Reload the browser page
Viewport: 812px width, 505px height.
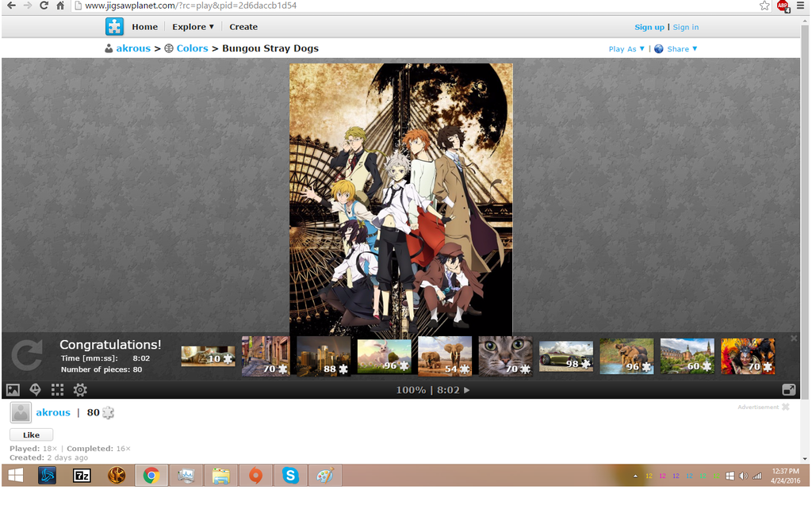click(44, 6)
